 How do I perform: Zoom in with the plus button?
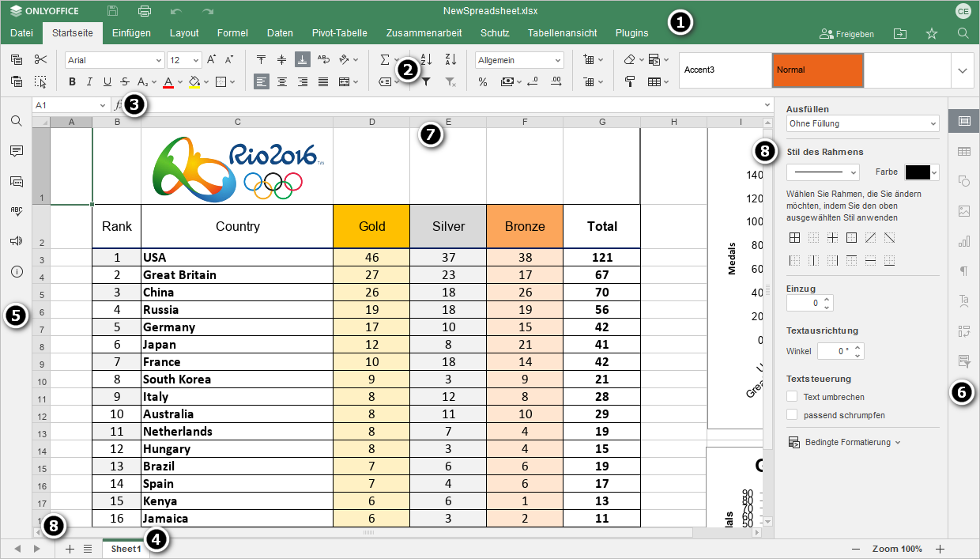coord(940,549)
